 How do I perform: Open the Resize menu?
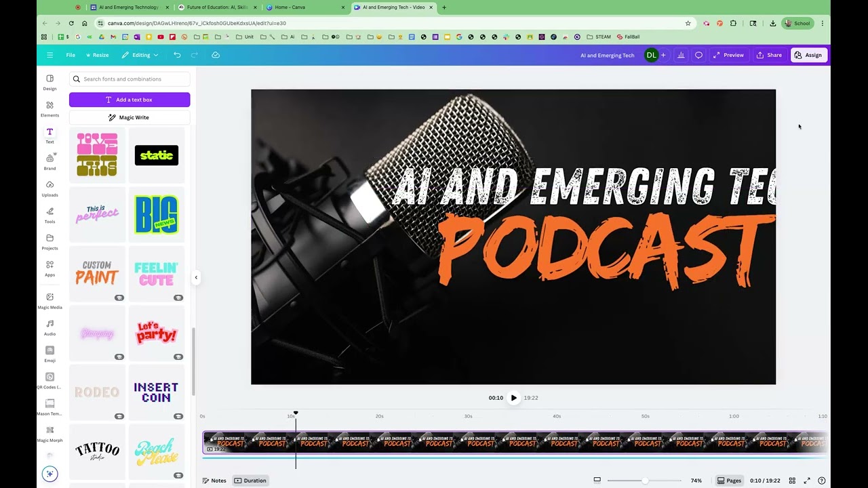[x=97, y=55]
